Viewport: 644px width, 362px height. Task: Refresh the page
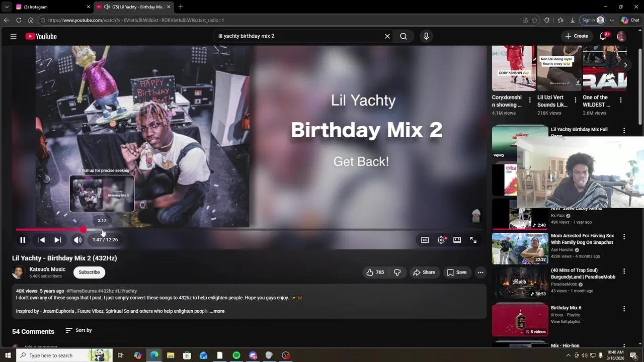(19, 20)
